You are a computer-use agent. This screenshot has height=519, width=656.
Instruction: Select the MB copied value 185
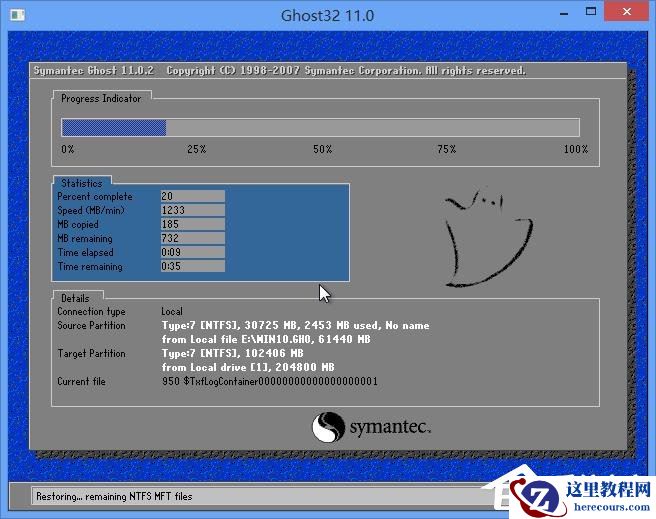pos(192,224)
